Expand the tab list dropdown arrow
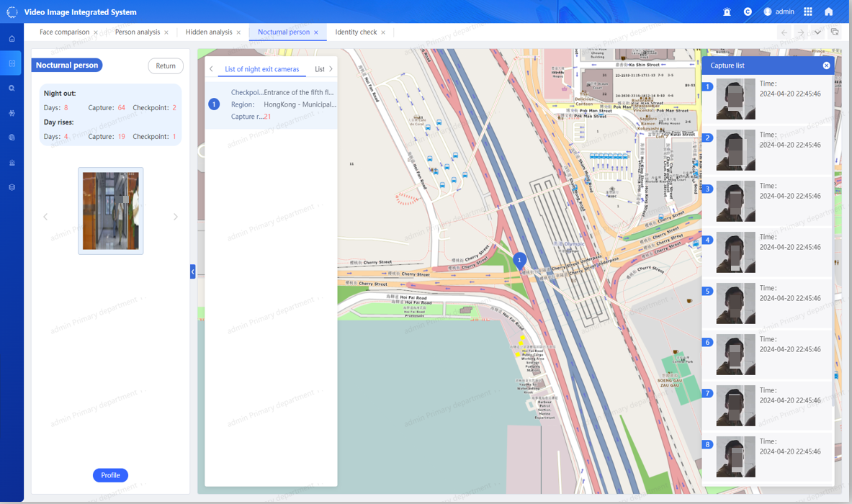This screenshot has width=852, height=504. click(x=817, y=32)
